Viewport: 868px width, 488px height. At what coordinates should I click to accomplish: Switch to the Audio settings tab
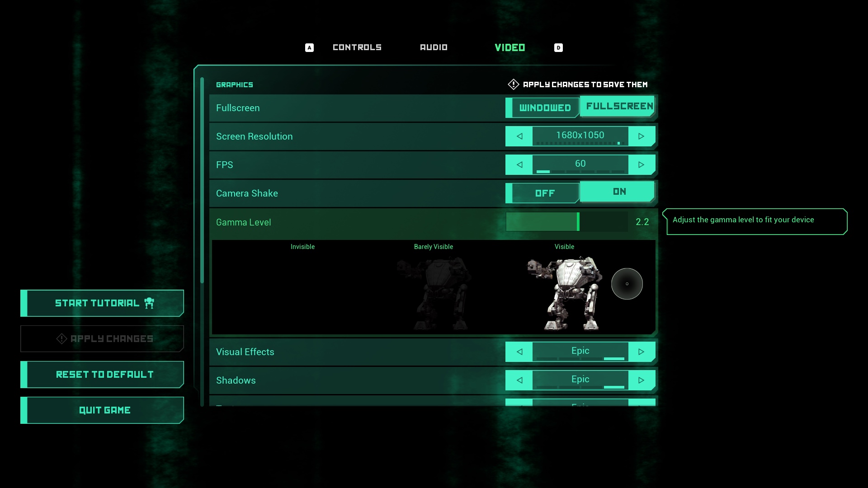coord(434,47)
